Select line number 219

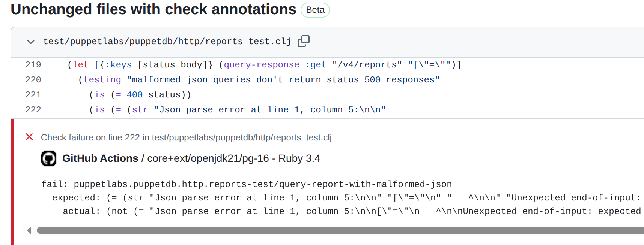[33, 65]
